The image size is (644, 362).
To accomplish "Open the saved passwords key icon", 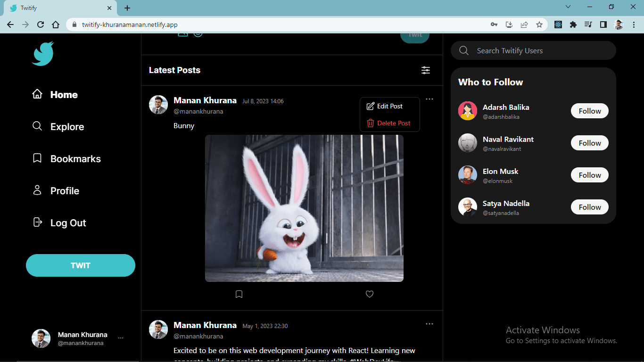I will [x=494, y=25].
